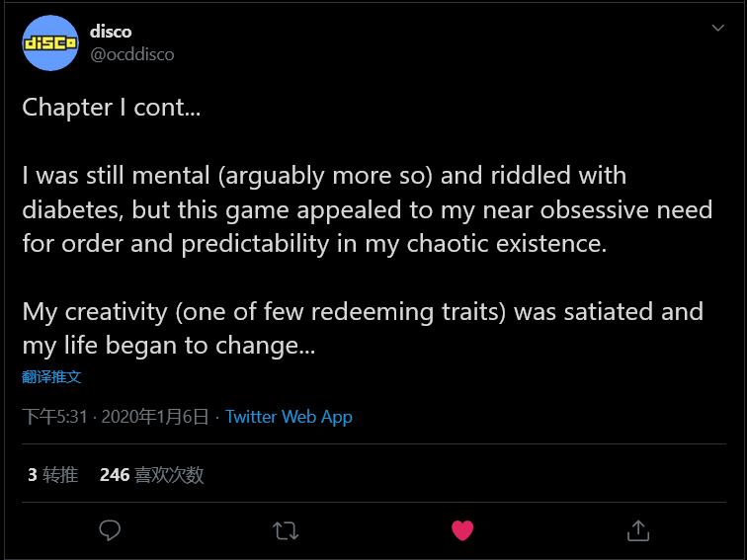This screenshot has width=747, height=560.
Task: Expand the tweet options chevron
Action: 718,29
